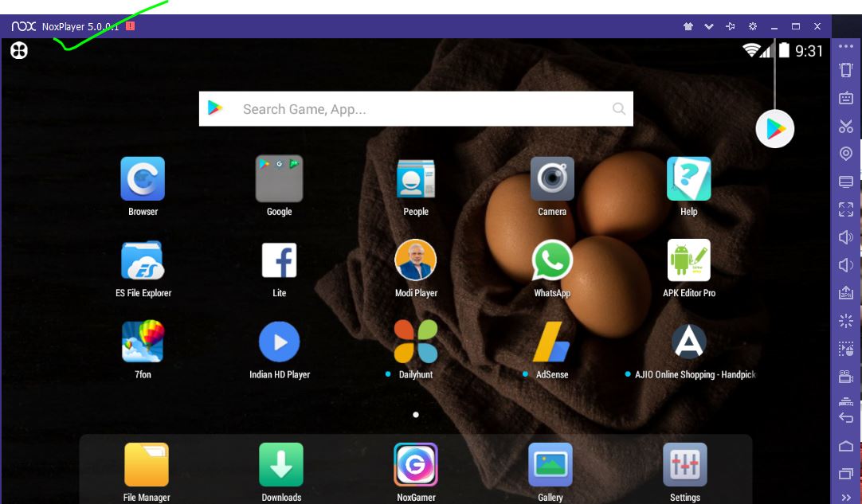Click the Search Game, App field
Viewport: 862px width, 504px height.
[416, 109]
